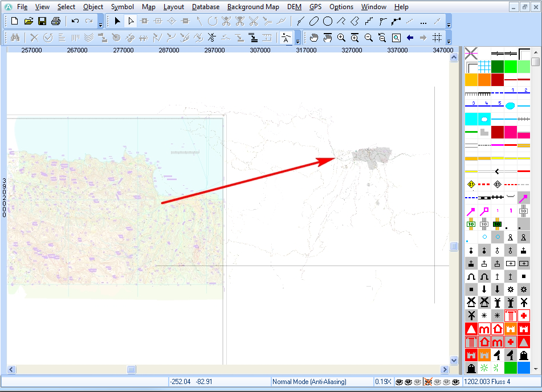The image size is (542, 392).
Task: Select the blue area symbol at bottom
Action: tap(524, 368)
